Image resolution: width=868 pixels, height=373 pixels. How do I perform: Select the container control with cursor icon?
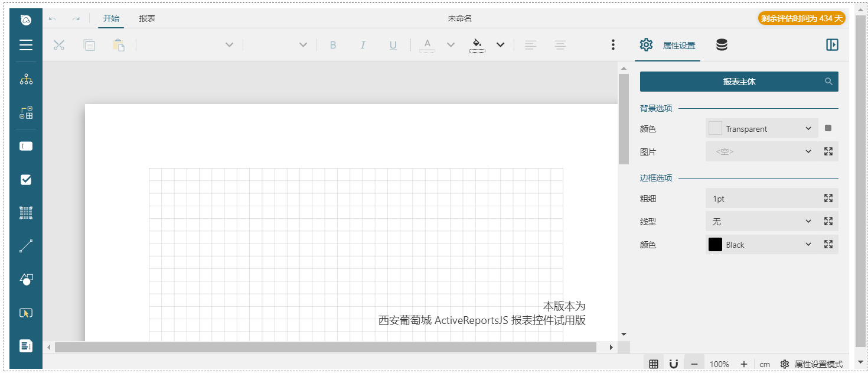pyautogui.click(x=26, y=313)
